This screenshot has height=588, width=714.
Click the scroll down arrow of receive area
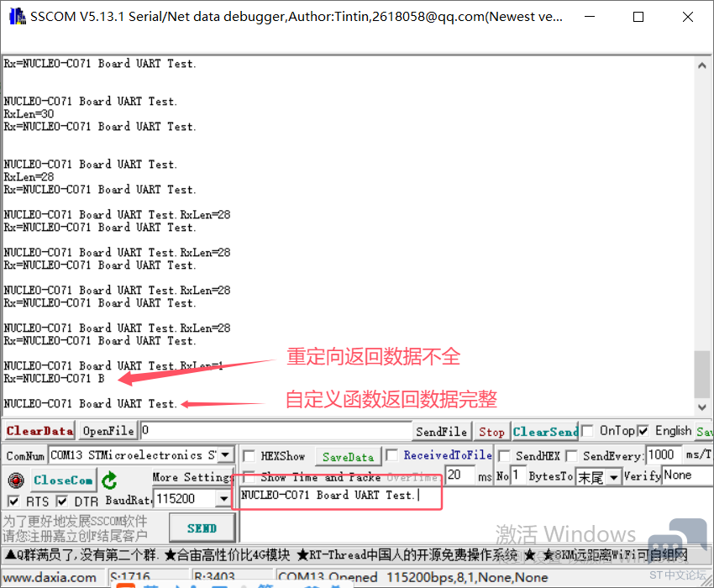(701, 407)
